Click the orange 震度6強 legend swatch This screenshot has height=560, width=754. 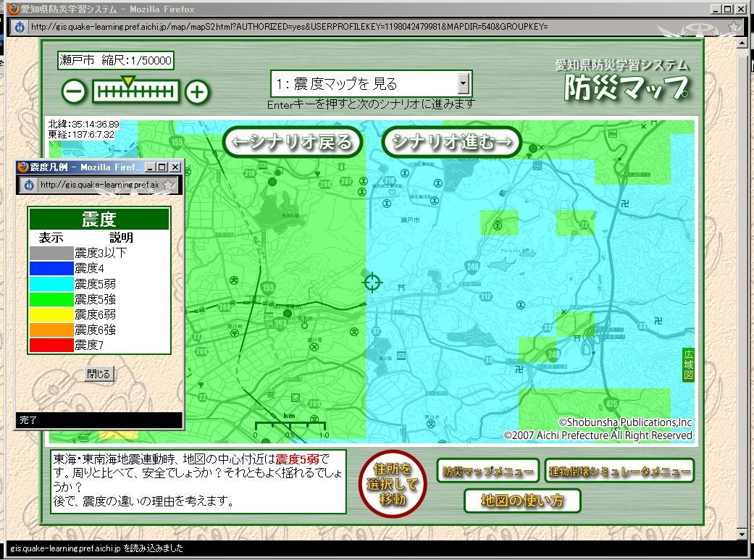[x=51, y=330]
